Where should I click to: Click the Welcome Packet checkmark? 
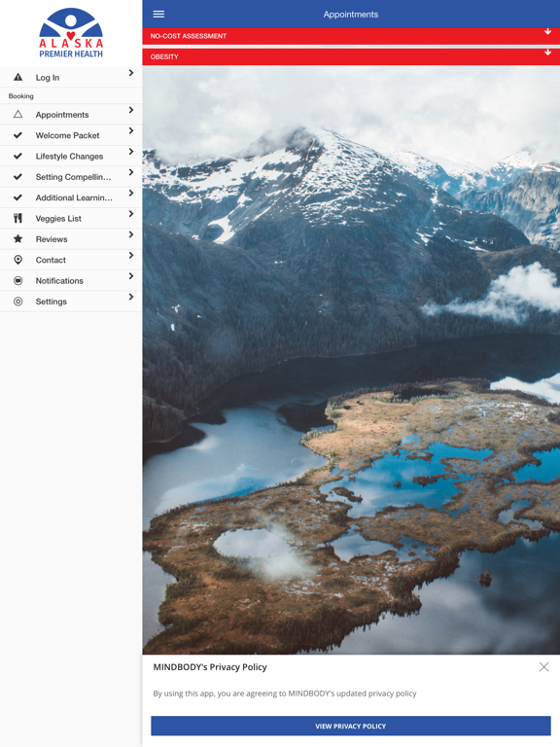18,135
